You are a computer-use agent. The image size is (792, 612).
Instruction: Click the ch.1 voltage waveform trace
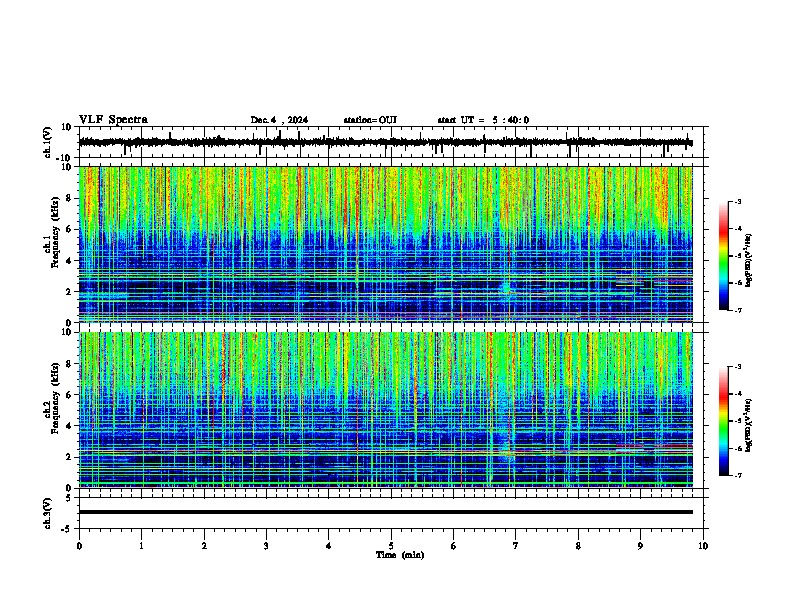(385, 142)
